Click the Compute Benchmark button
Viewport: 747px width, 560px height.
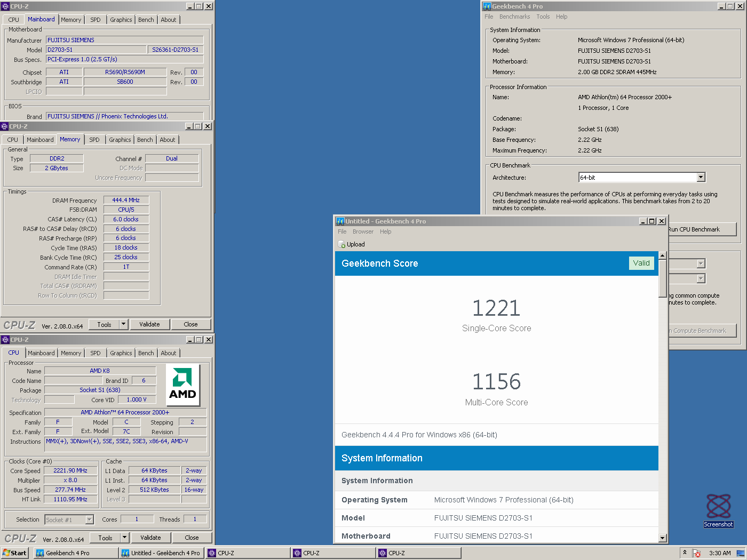pyautogui.click(x=702, y=331)
